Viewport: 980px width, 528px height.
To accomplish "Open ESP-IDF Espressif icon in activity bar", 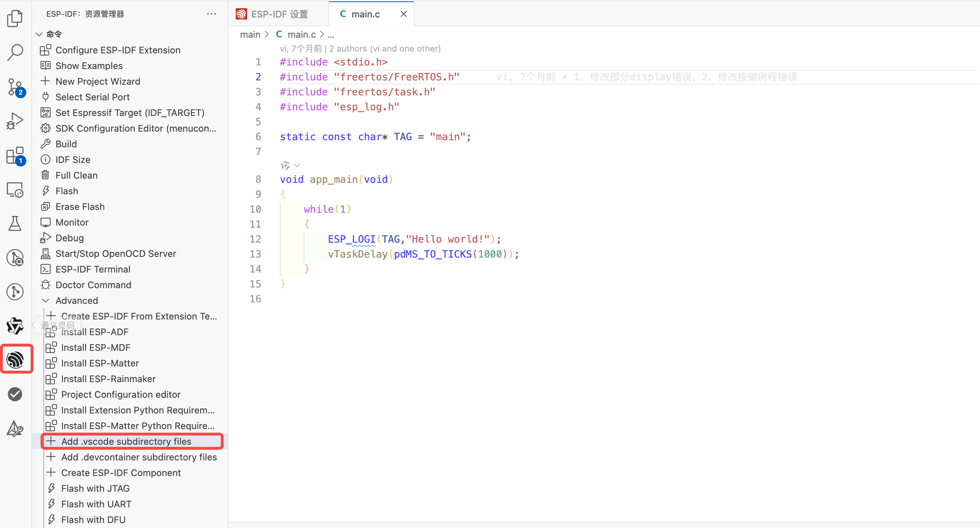I will (x=15, y=360).
